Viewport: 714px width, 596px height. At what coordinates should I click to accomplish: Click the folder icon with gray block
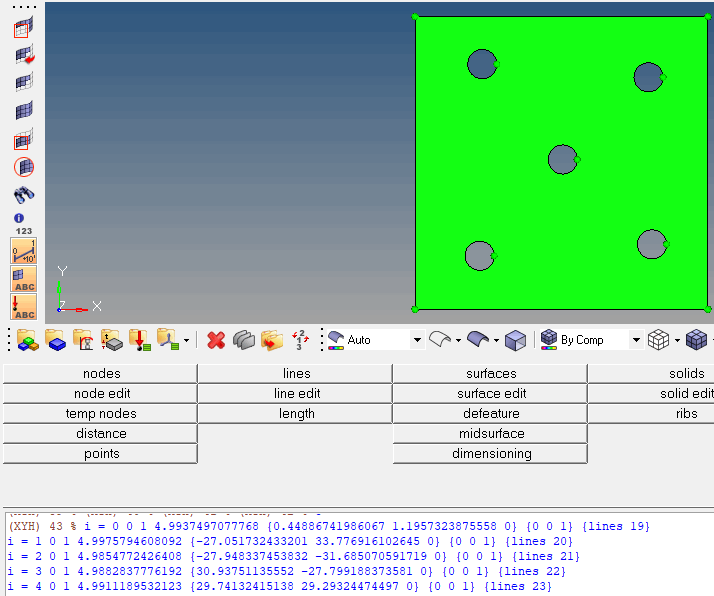112,340
